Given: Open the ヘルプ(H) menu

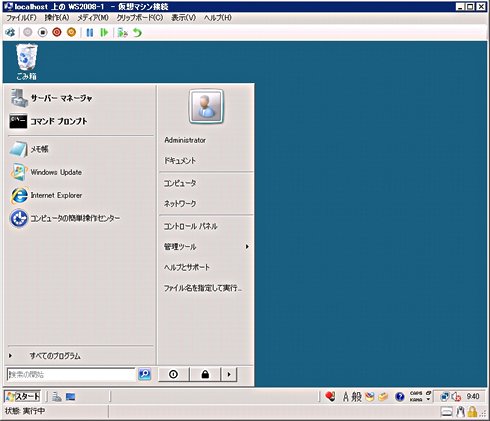Looking at the screenshot, I should pyautogui.click(x=218, y=18).
